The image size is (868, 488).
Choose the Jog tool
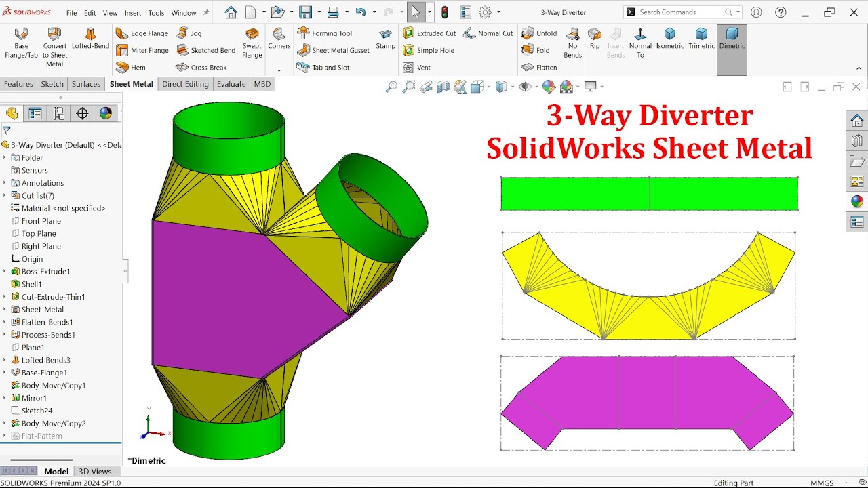[x=189, y=33]
